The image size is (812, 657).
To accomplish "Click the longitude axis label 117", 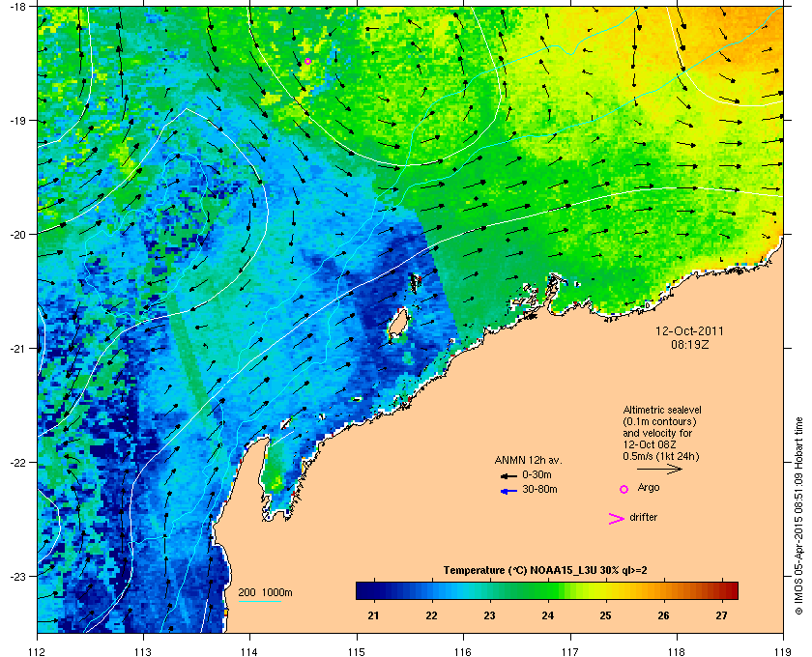I will tap(570, 651).
